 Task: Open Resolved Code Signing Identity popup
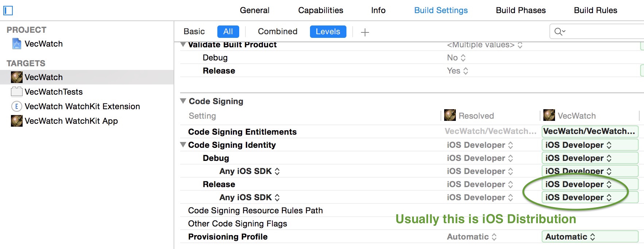pyautogui.click(x=480, y=145)
